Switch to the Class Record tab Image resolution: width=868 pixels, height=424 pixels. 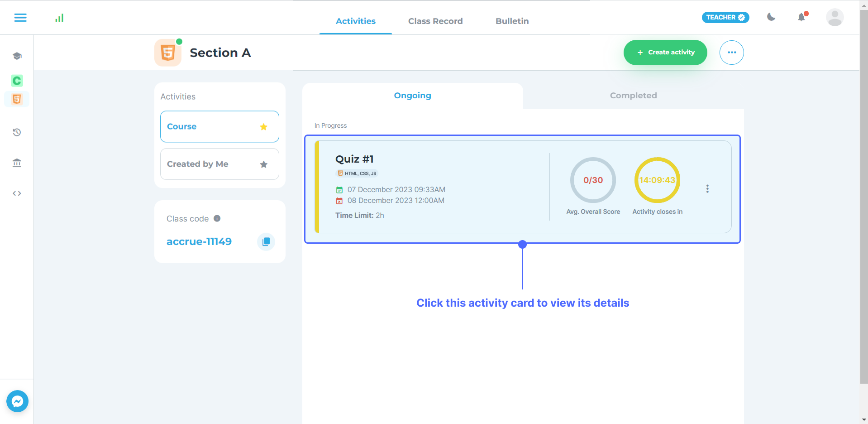pyautogui.click(x=435, y=21)
